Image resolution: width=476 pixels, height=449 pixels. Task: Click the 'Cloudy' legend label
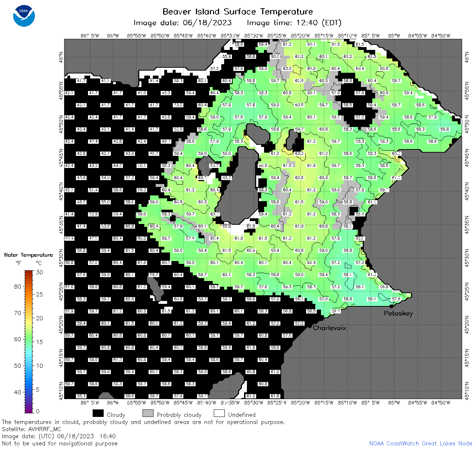click(x=116, y=415)
